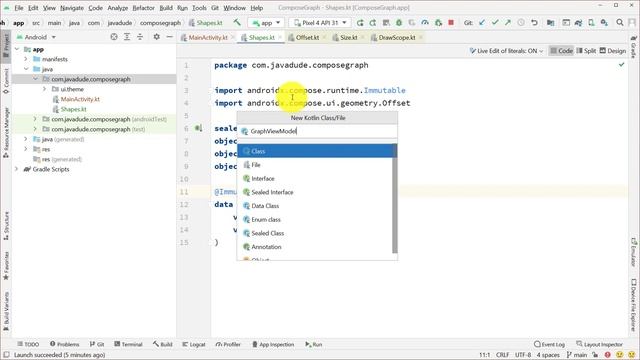Open the Terminal tool window
Viewport: 640px width, 360px height.
click(128, 344)
